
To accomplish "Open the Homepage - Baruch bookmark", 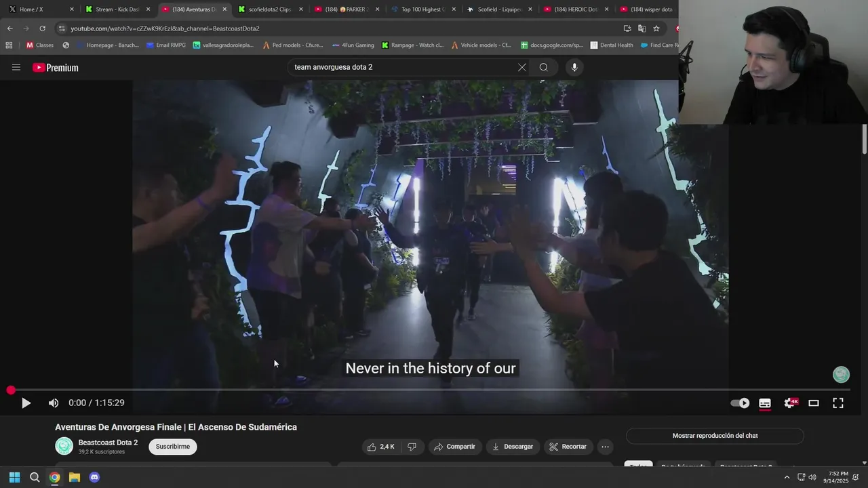I will click(107, 45).
